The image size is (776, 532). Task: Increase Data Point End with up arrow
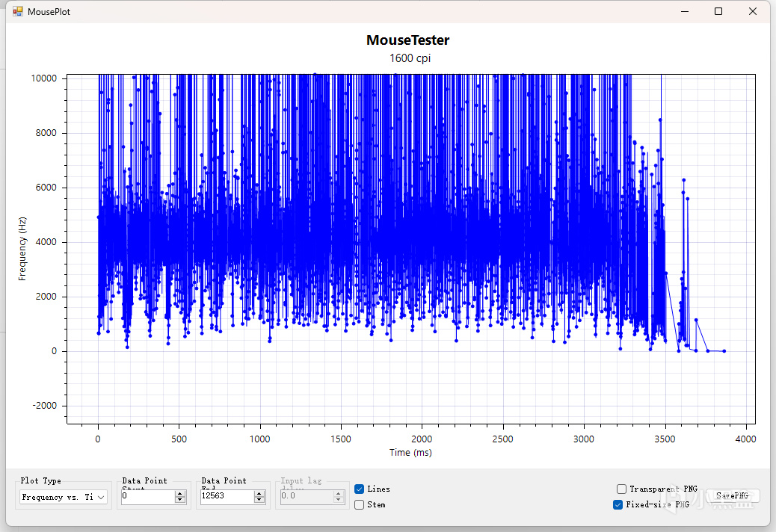(x=259, y=492)
